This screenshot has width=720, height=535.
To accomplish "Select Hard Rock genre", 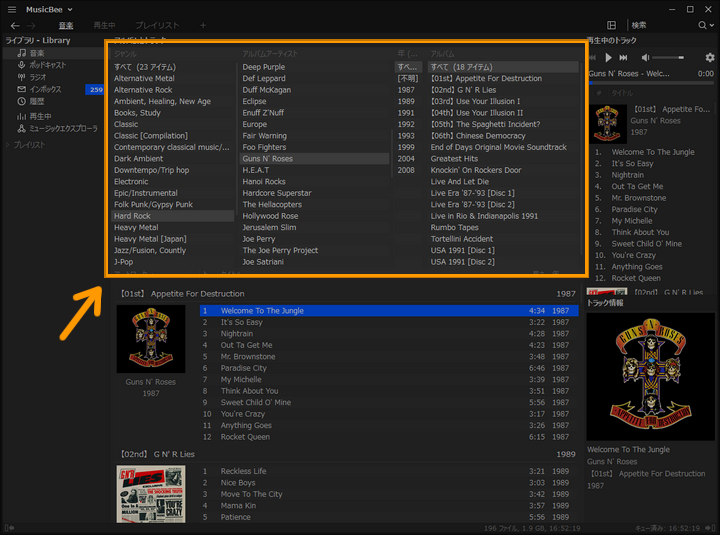I will (x=173, y=216).
